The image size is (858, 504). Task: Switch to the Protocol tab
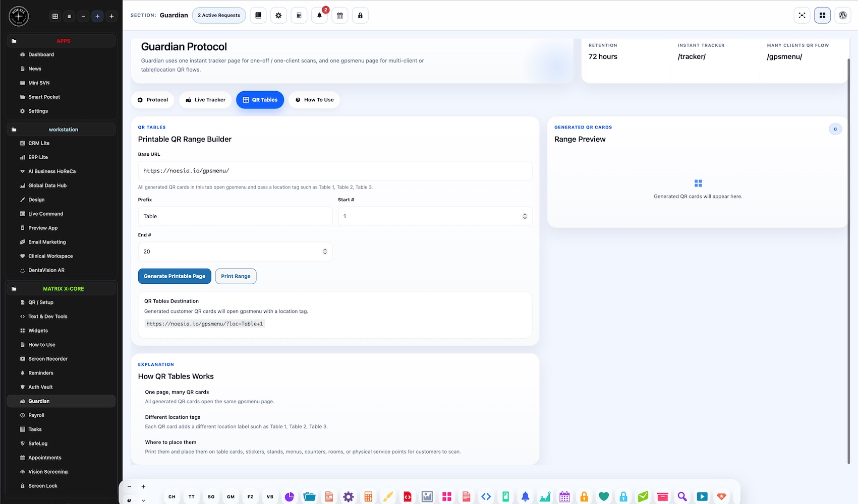pyautogui.click(x=153, y=100)
